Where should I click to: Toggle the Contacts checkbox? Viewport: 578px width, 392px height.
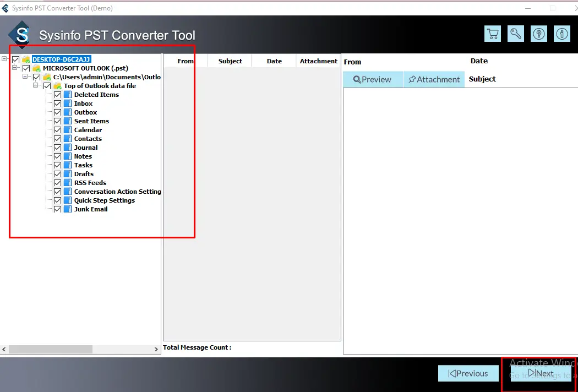[x=57, y=139]
